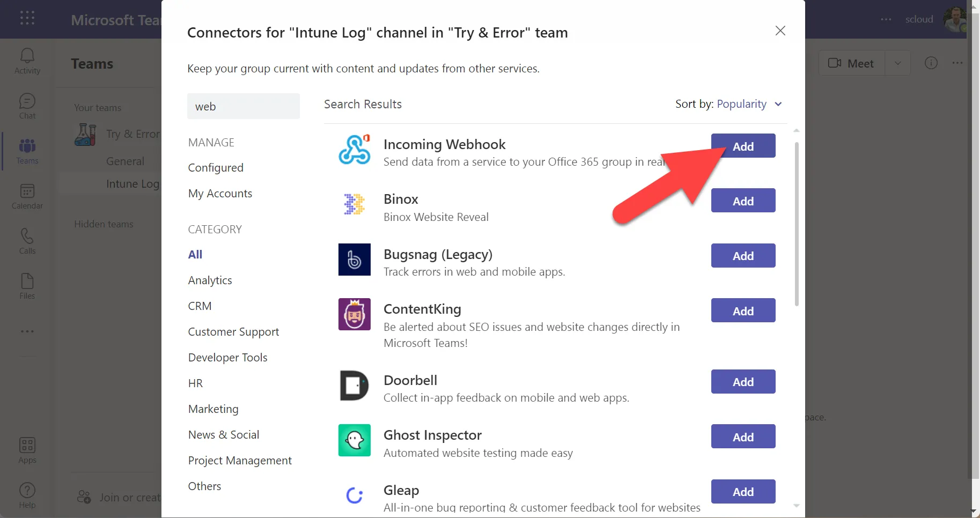Image resolution: width=980 pixels, height=518 pixels.
Task: Add the Bugsnag (Legacy) connector
Action: point(743,256)
